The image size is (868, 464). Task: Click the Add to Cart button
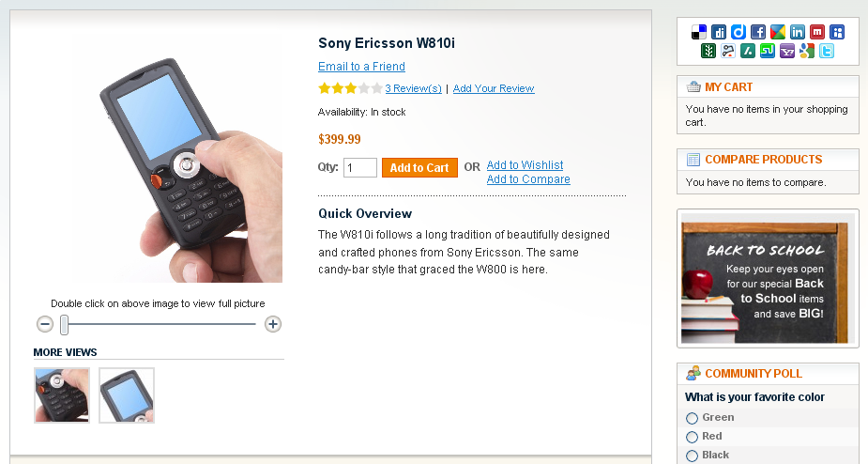tap(419, 168)
